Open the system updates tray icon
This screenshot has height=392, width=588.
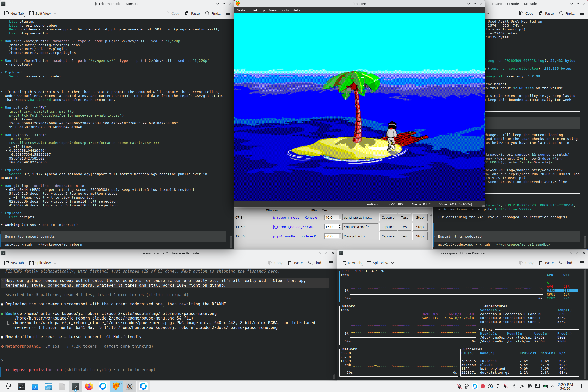(491, 386)
